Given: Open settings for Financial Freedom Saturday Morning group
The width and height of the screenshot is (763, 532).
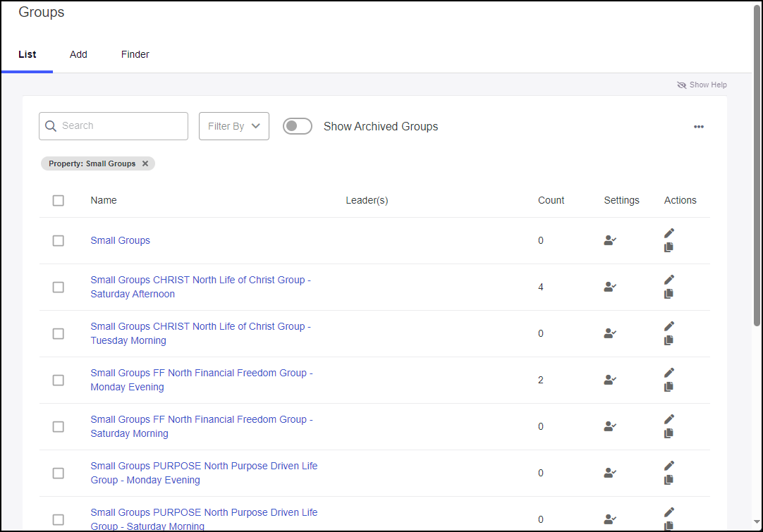Looking at the screenshot, I should (x=609, y=426).
